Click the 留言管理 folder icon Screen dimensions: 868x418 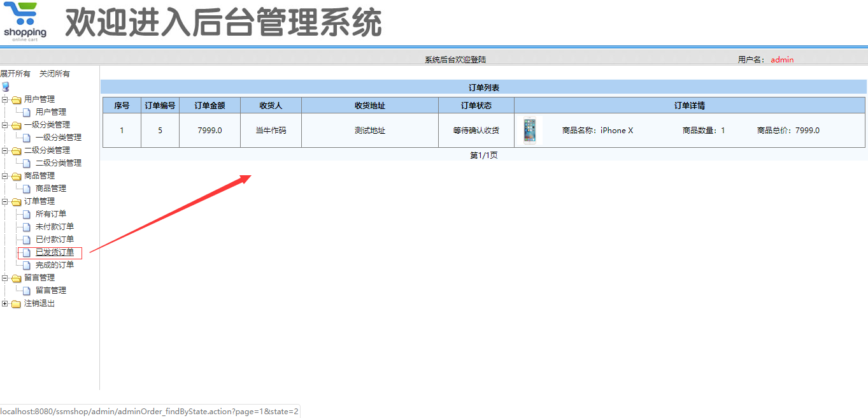(16, 278)
